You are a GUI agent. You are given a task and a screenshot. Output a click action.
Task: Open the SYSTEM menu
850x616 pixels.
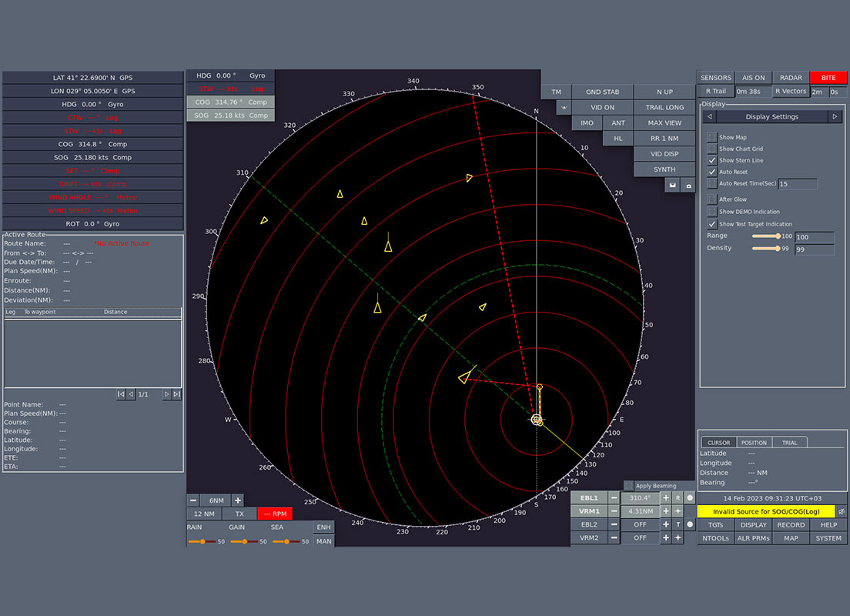pyautogui.click(x=828, y=538)
